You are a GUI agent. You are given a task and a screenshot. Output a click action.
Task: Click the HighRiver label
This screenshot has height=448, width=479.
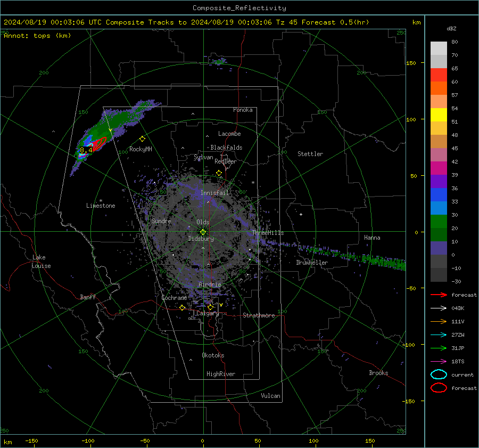pyautogui.click(x=221, y=374)
